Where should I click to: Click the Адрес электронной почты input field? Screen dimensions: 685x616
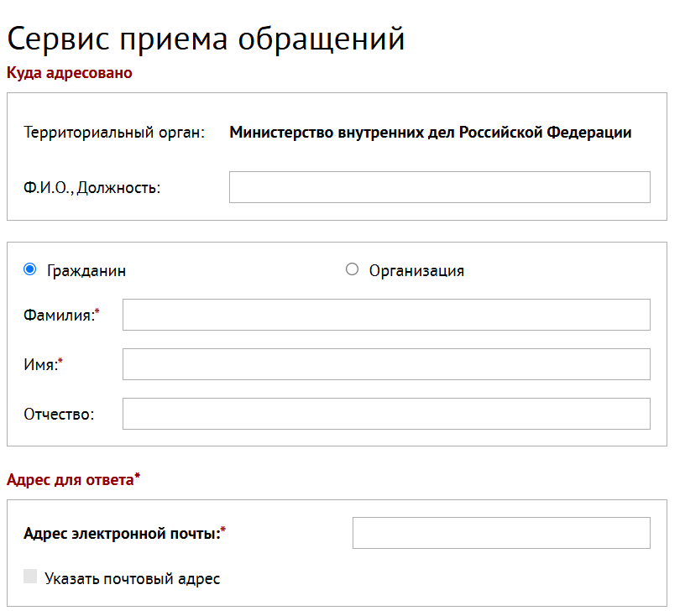501,531
